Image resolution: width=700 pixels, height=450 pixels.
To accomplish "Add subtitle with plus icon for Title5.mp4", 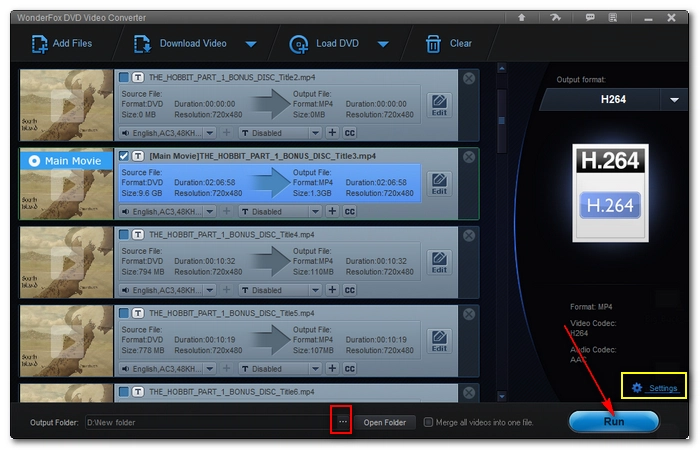I will point(332,368).
